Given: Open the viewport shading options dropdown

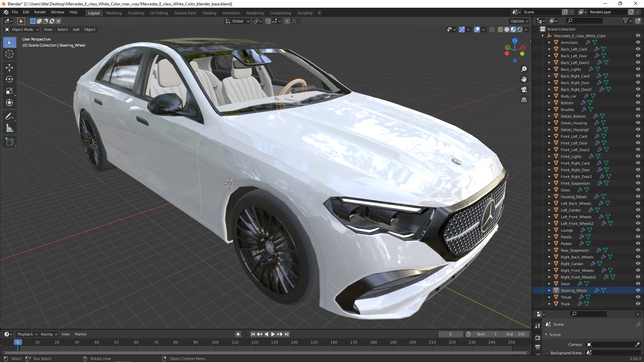Looking at the screenshot, I should point(526,29).
